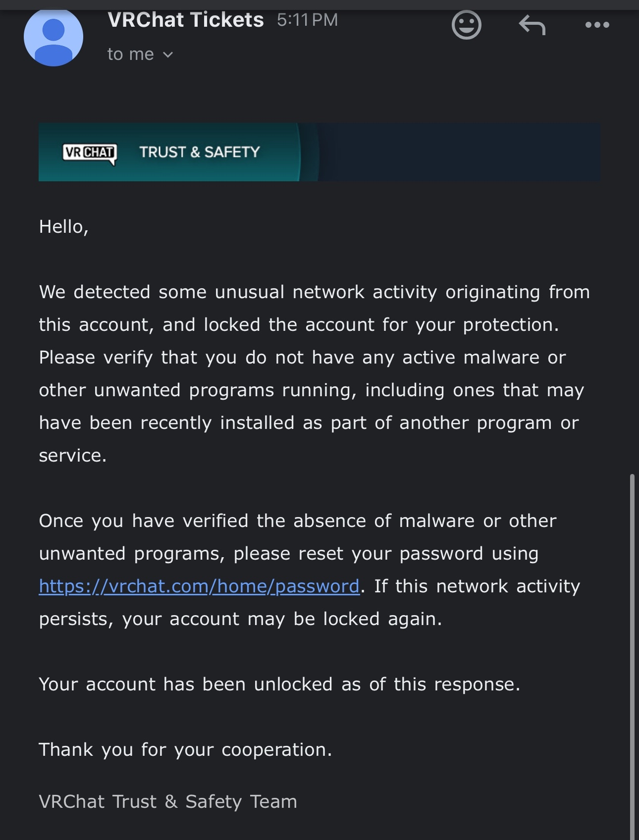639x840 pixels.
Task: Click the "Hello," greeting line
Action: 64,226
